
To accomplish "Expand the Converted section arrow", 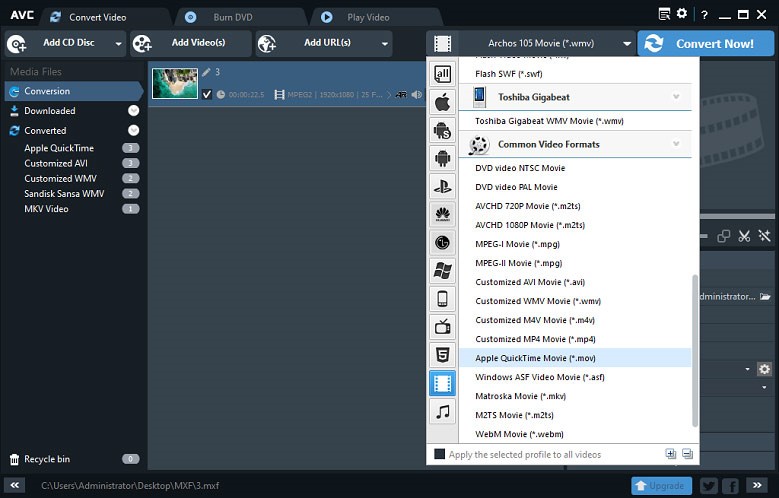I will 133,130.
